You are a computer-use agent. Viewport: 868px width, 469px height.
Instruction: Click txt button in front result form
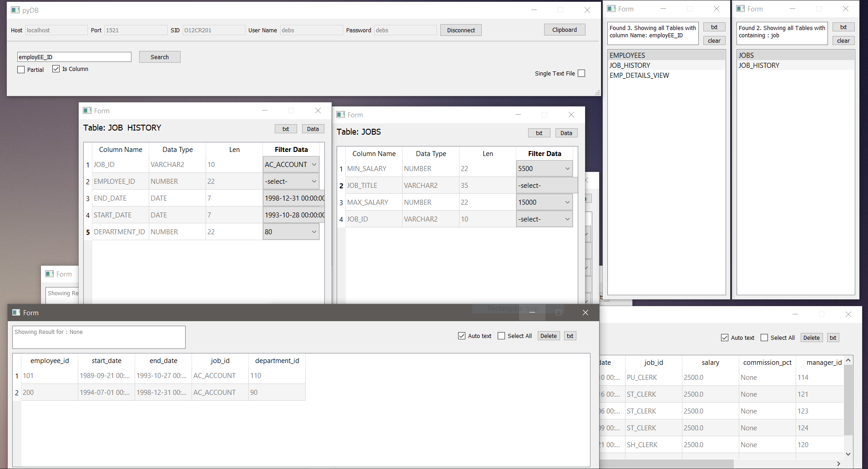[x=570, y=336]
